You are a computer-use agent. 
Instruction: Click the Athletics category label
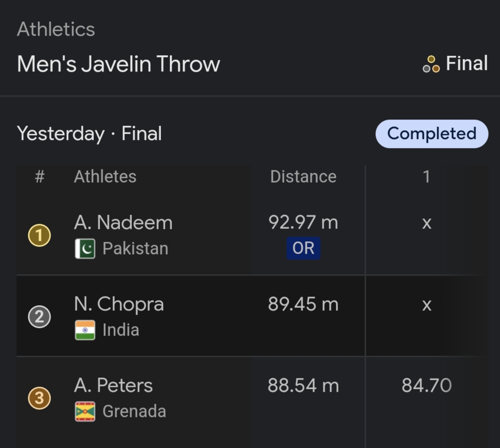[x=56, y=30]
